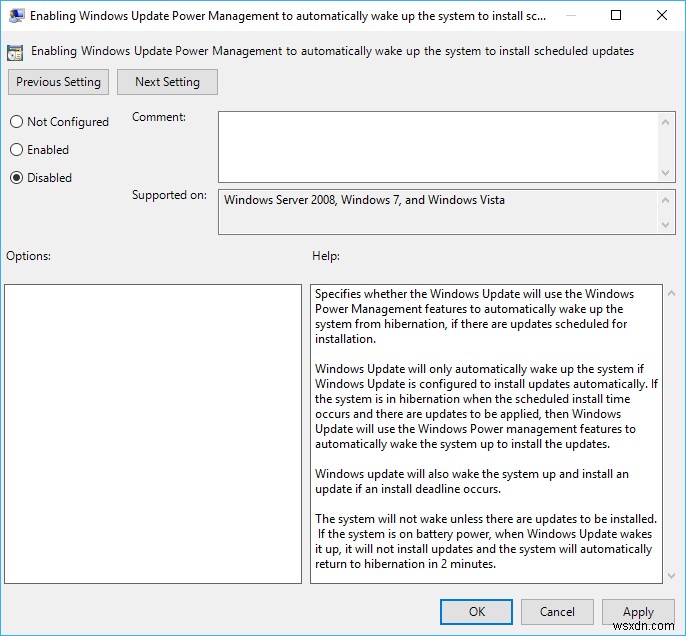Image resolution: width=686 pixels, height=636 pixels.
Task: Go to Next Setting
Action: (x=167, y=82)
